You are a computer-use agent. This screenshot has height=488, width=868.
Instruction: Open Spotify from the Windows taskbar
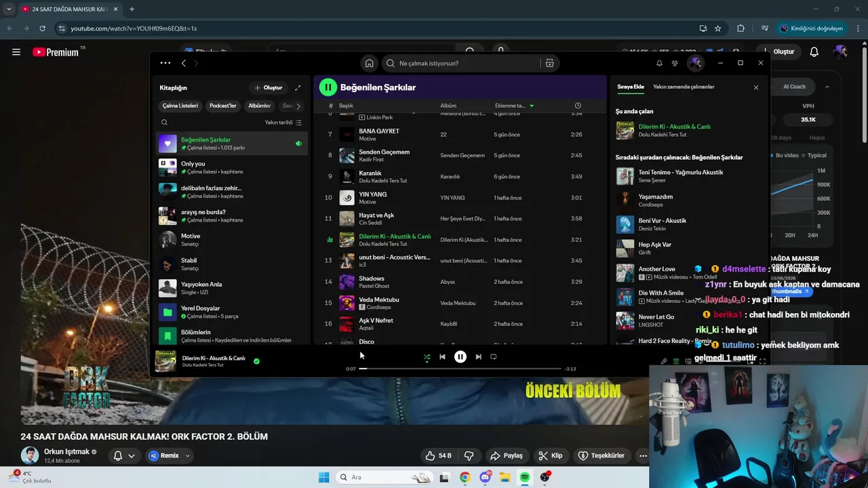pos(525,477)
